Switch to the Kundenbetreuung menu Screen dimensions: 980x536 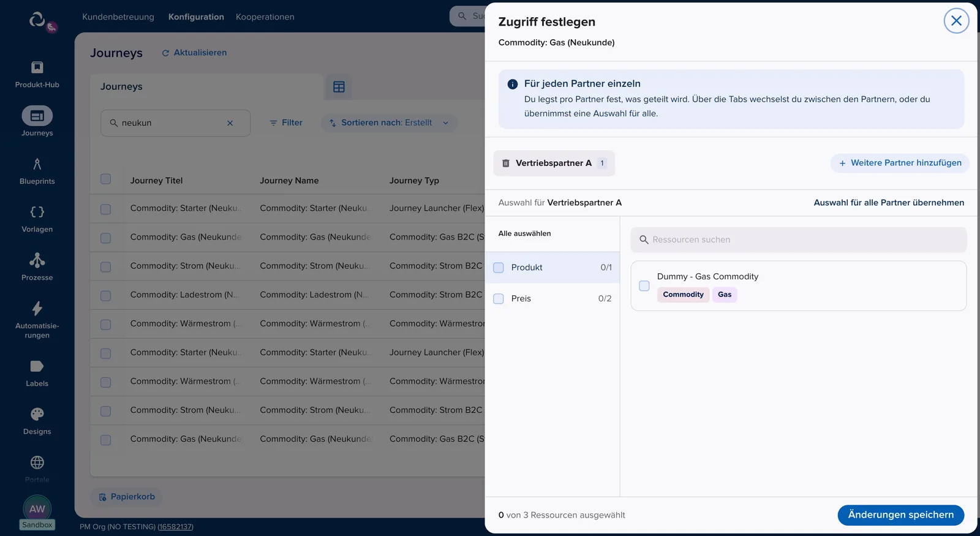tap(118, 17)
